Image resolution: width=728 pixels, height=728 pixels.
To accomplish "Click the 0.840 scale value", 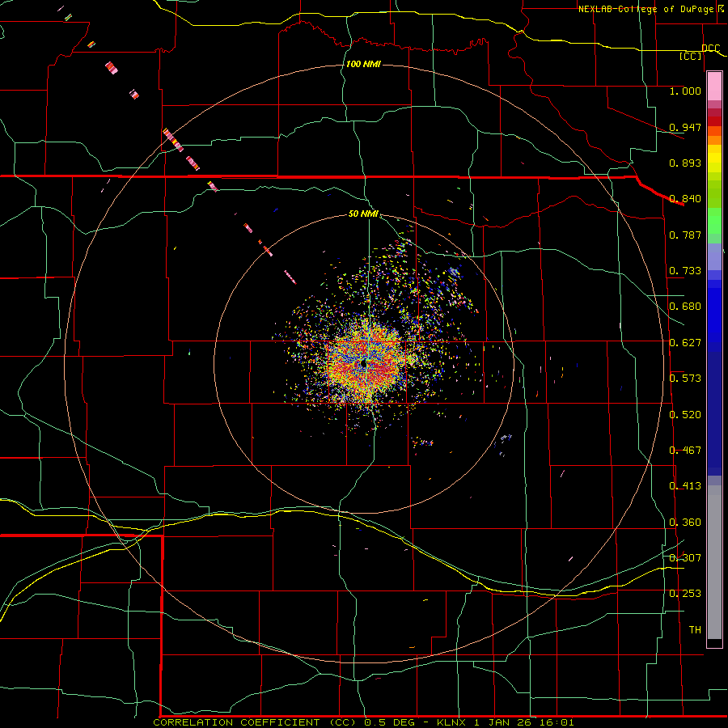I will 685,199.
